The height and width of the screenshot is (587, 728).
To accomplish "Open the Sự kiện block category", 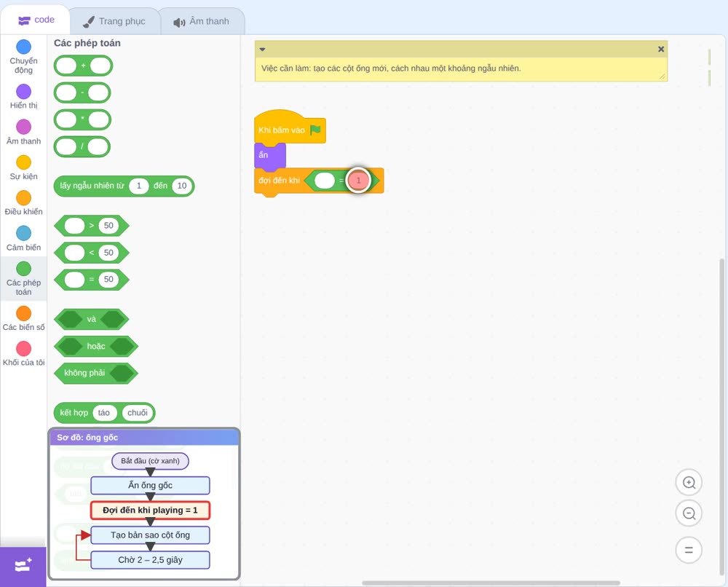I will pyautogui.click(x=24, y=168).
